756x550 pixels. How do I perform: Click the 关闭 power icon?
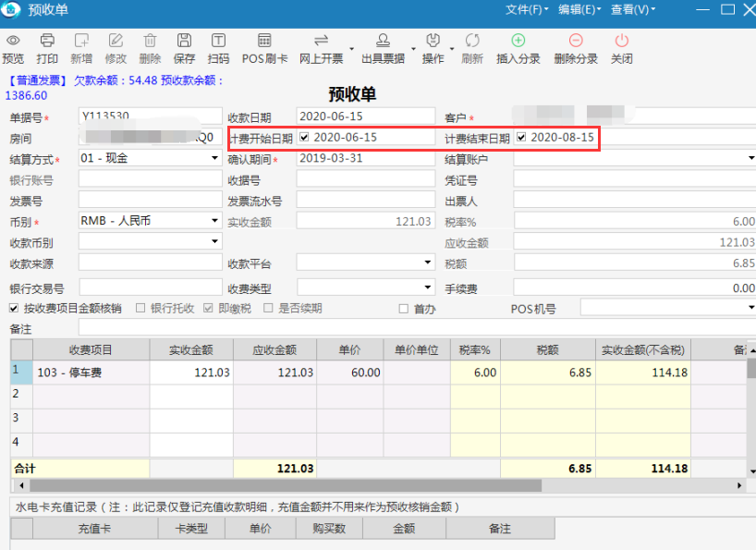coord(621,41)
